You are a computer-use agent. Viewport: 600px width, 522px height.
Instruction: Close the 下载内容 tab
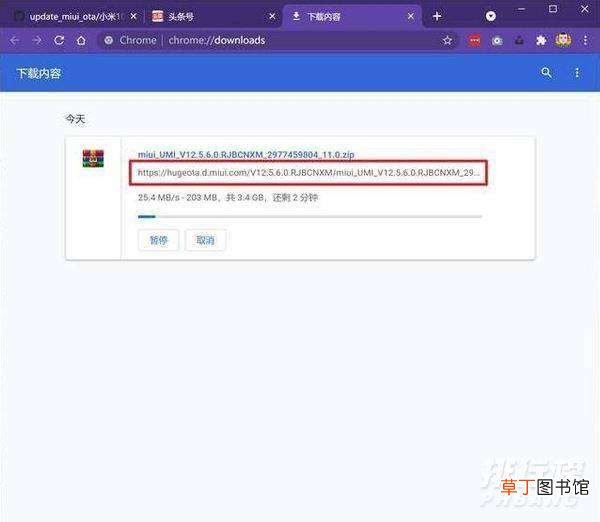[411, 16]
